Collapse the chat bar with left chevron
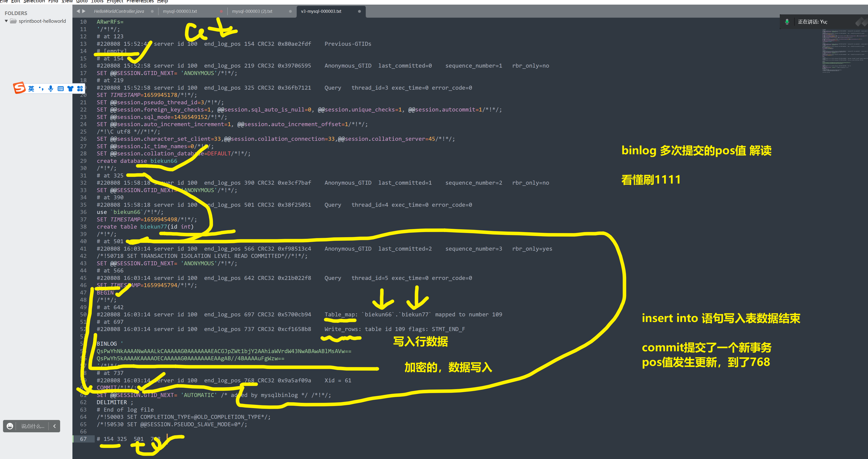 point(55,426)
